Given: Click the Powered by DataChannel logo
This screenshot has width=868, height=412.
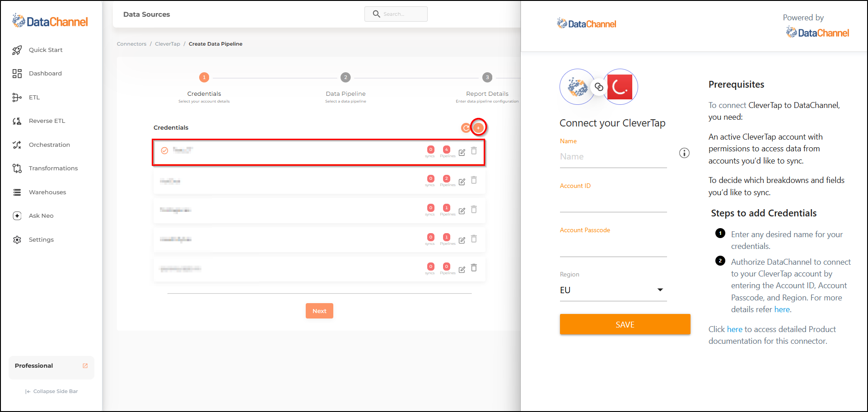Looking at the screenshot, I should (817, 32).
